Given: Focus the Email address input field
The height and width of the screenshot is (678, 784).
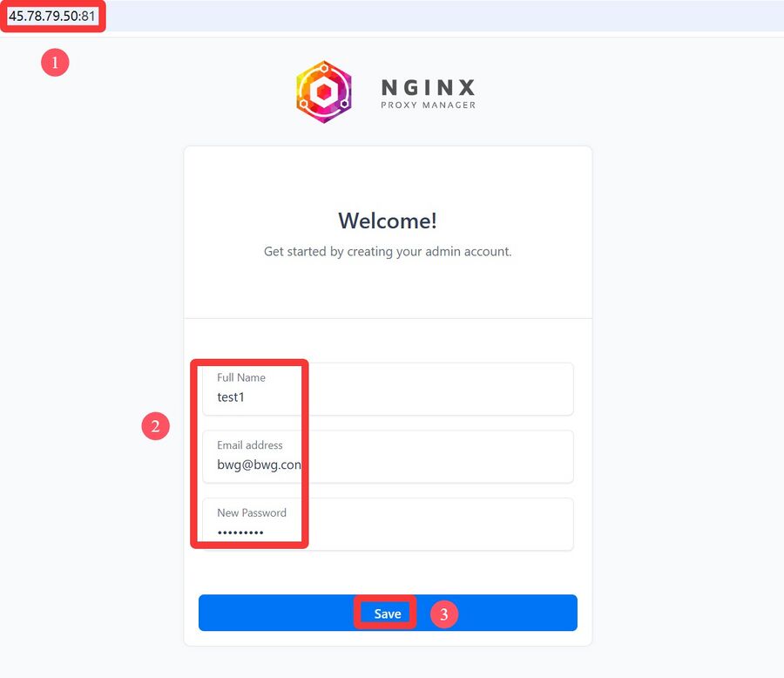Looking at the screenshot, I should (x=388, y=457).
